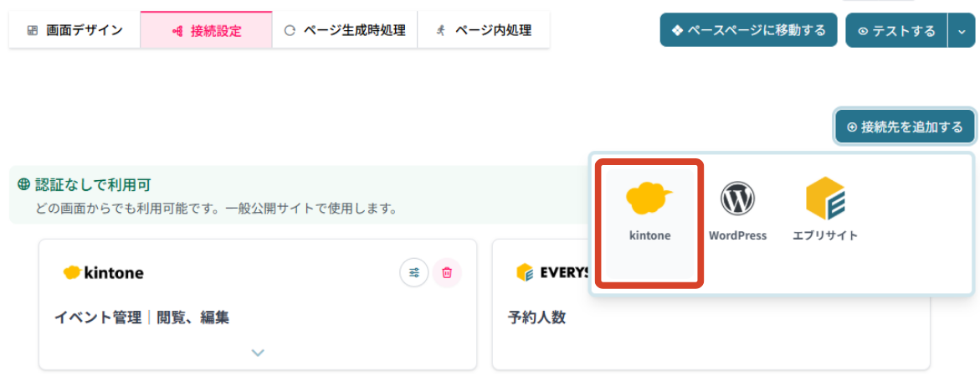Click the 予約人数 connection label
Viewport: 980px width, 382px height.
(x=536, y=317)
